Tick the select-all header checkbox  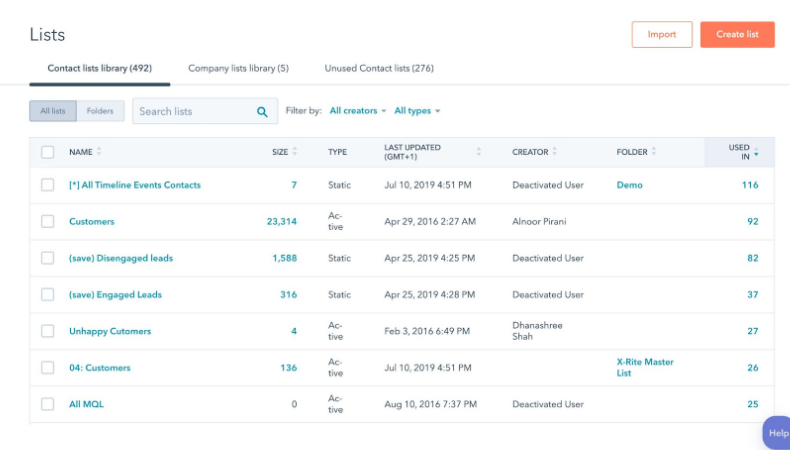point(47,152)
